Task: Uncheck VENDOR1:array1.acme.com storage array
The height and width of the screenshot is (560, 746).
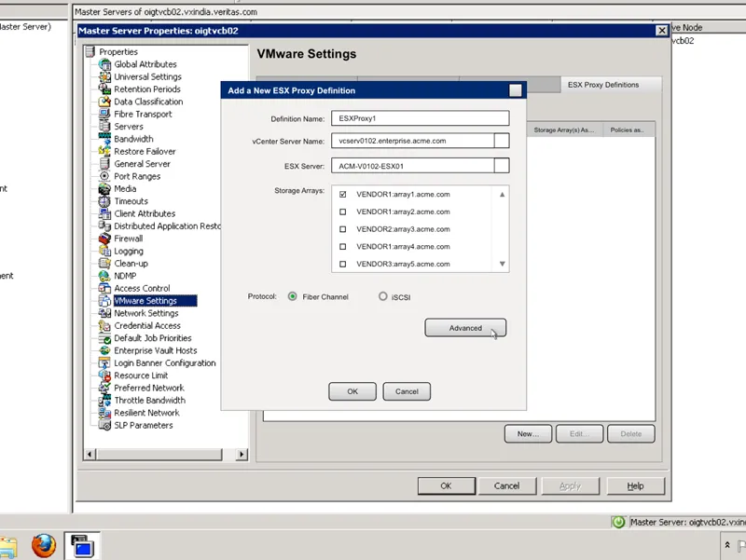Action: [342, 195]
